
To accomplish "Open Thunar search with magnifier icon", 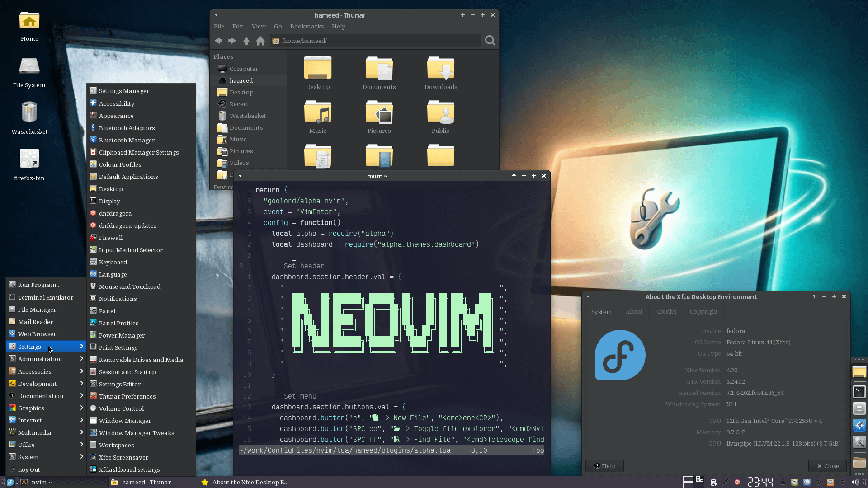I will (x=490, y=41).
